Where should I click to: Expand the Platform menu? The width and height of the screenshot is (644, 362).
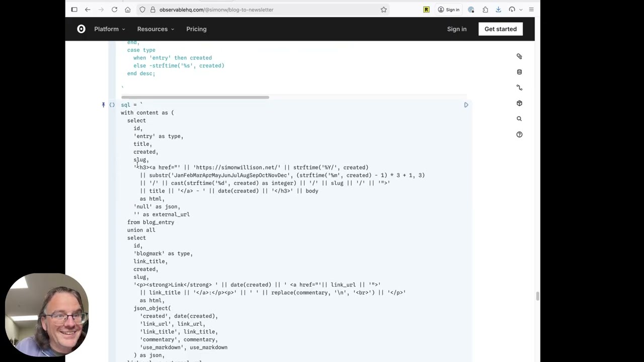[x=110, y=29]
